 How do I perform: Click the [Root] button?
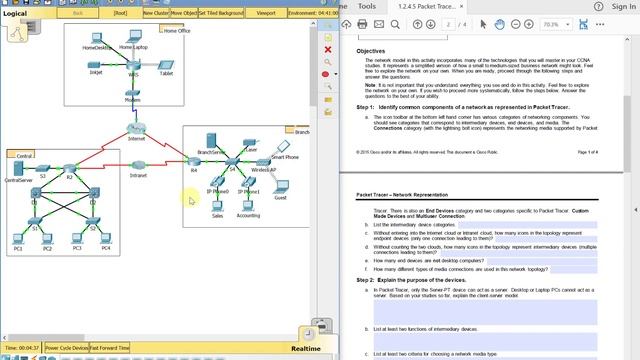tap(120, 13)
